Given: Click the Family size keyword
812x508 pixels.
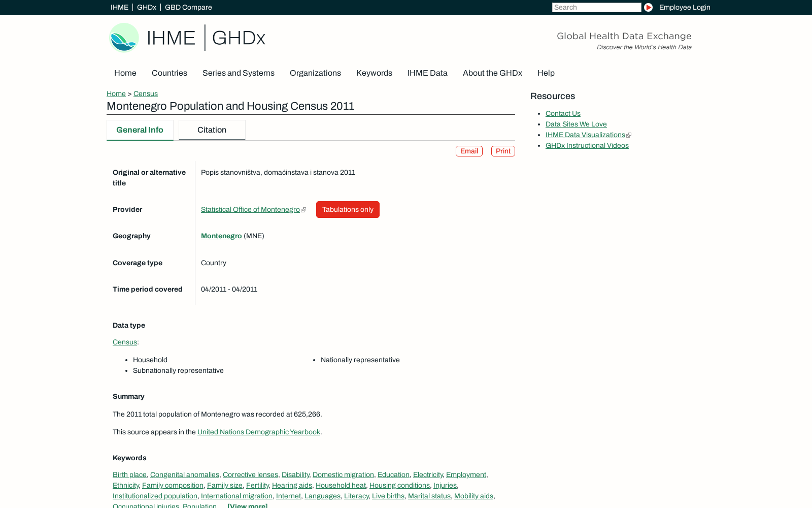Looking at the screenshot, I should point(225,485).
